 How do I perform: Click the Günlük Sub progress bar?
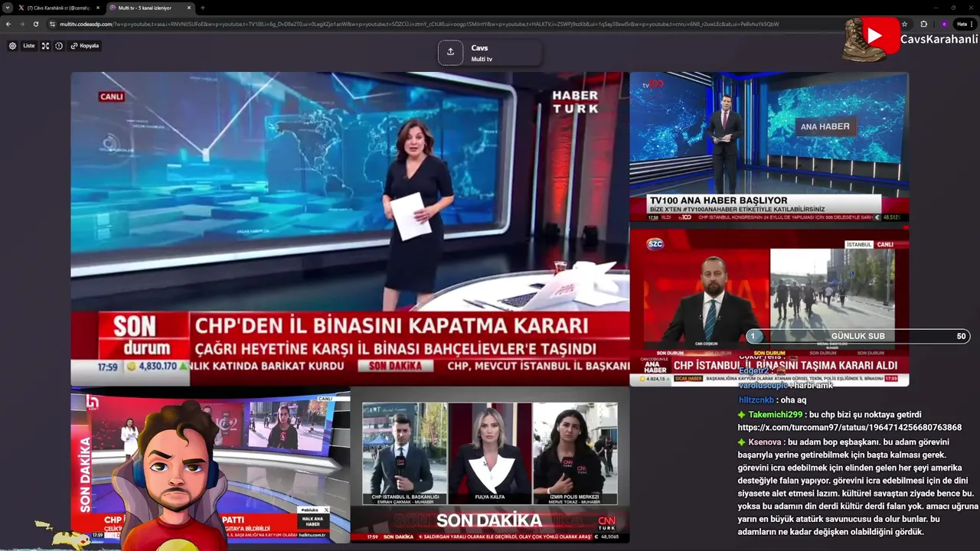click(858, 336)
